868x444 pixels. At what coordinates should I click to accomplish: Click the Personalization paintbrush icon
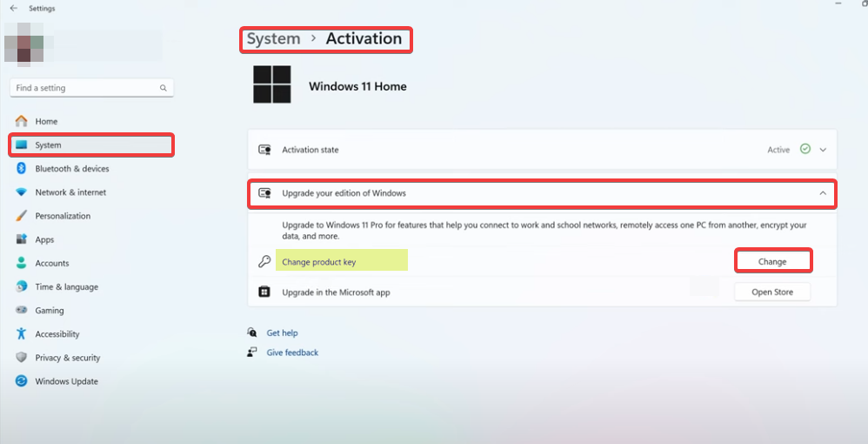click(21, 216)
